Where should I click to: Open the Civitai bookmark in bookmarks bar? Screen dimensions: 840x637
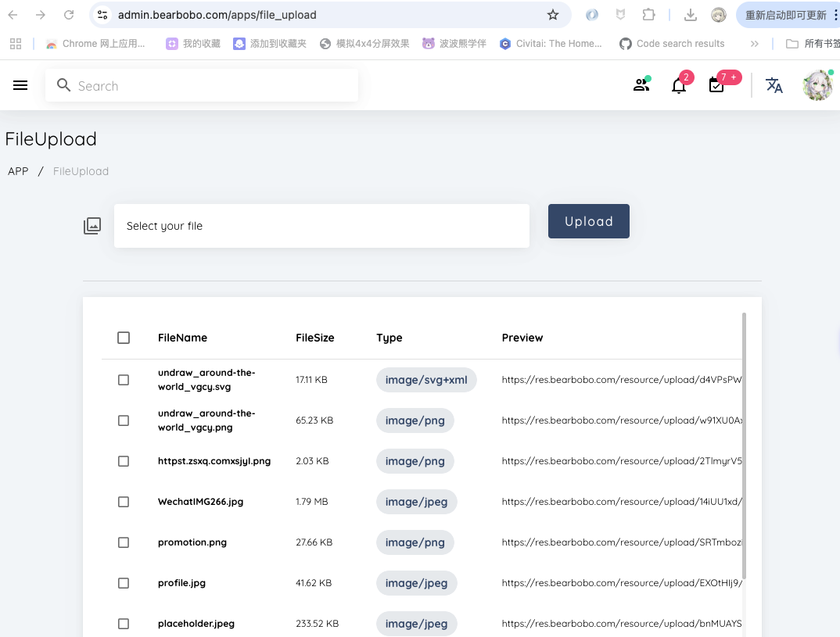pyautogui.click(x=551, y=44)
